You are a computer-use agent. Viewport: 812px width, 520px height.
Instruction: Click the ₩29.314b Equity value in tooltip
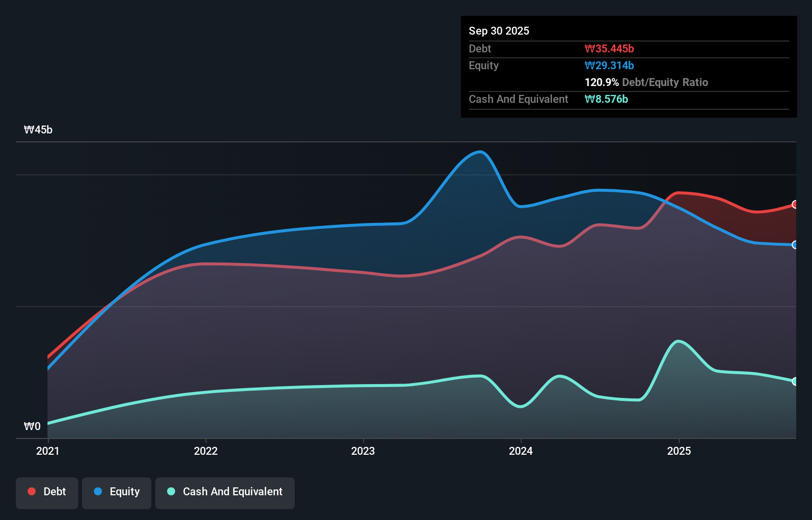pyautogui.click(x=609, y=65)
